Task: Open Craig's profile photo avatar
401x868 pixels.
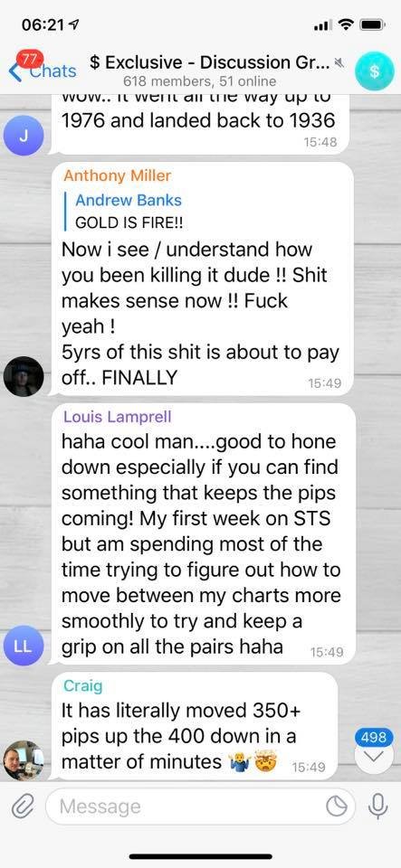Action: click(x=24, y=760)
